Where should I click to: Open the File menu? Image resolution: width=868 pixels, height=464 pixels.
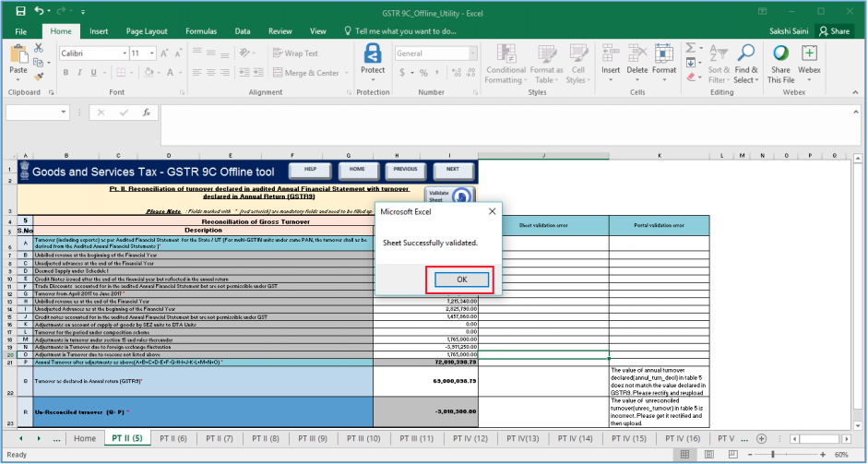(21, 31)
